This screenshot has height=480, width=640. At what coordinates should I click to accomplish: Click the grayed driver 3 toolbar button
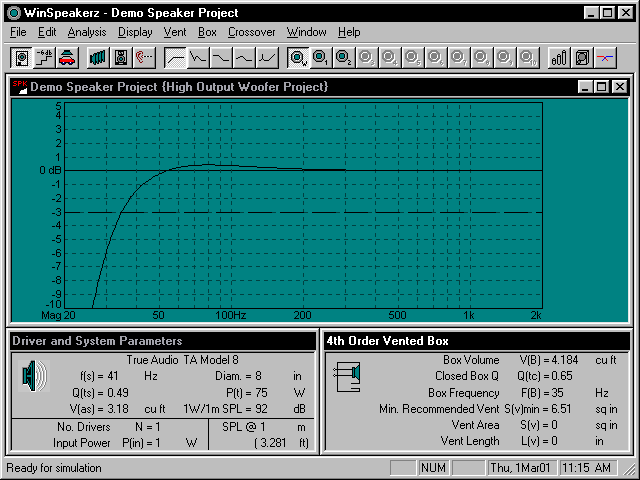pyautogui.click(x=367, y=58)
